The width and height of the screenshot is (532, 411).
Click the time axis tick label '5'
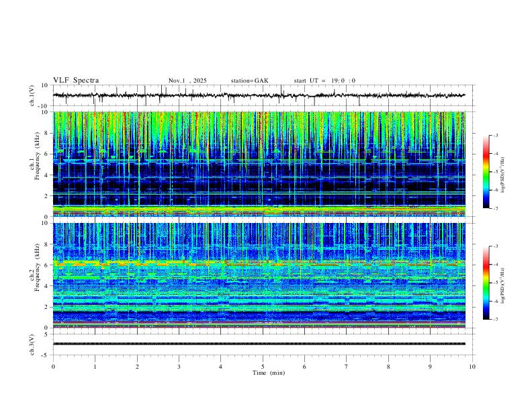pyautogui.click(x=263, y=367)
